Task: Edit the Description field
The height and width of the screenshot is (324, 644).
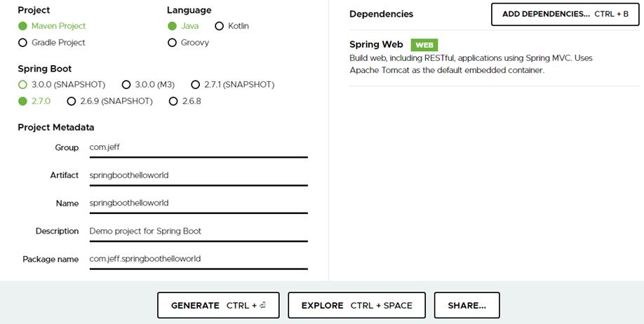Action: click(x=198, y=231)
